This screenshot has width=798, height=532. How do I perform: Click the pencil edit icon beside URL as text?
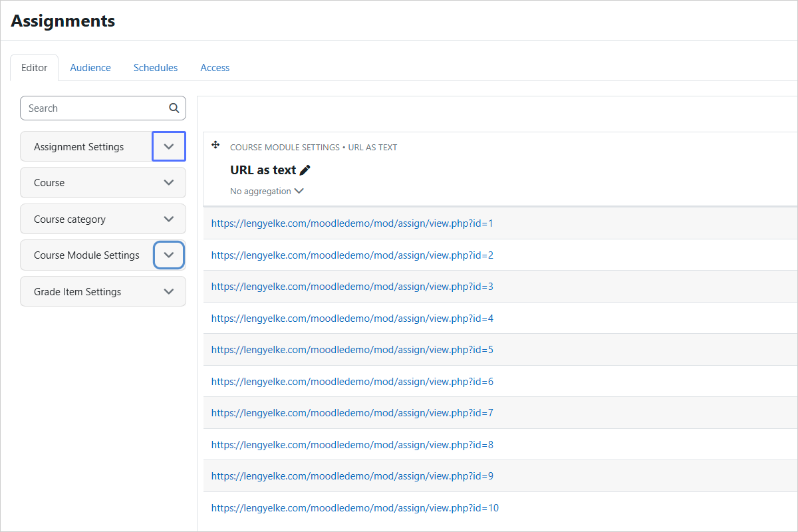pyautogui.click(x=305, y=170)
